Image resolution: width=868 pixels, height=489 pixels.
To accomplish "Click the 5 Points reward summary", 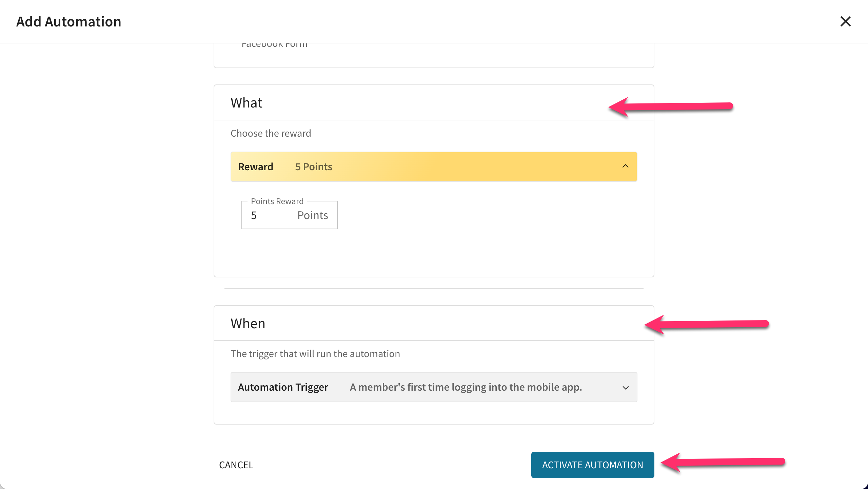I will (314, 167).
